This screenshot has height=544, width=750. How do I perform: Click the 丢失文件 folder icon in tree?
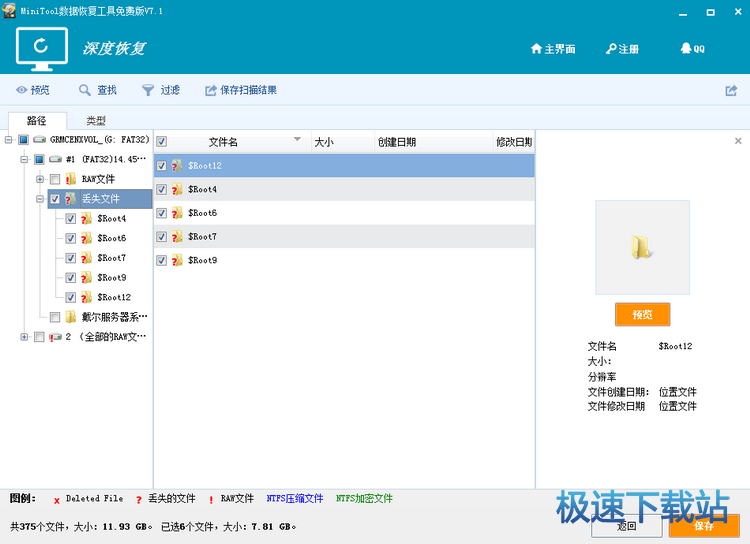coord(70,199)
